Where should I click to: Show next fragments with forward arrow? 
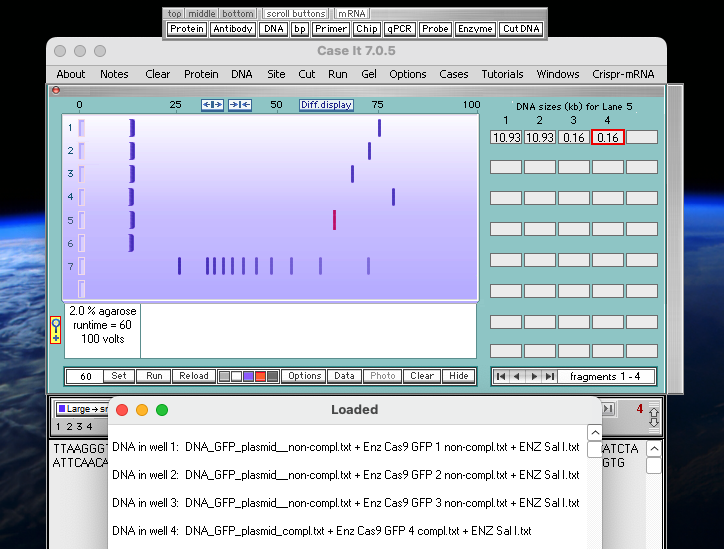[x=534, y=376]
